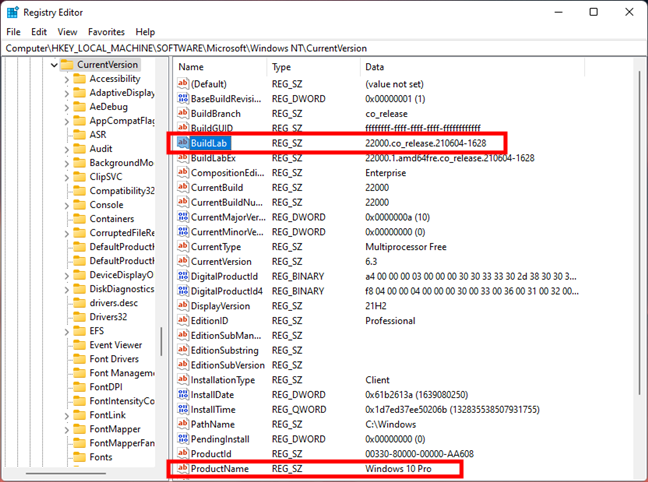Screen dimensions: 648x482
Task: Open the Favorites menu
Action: (x=106, y=32)
